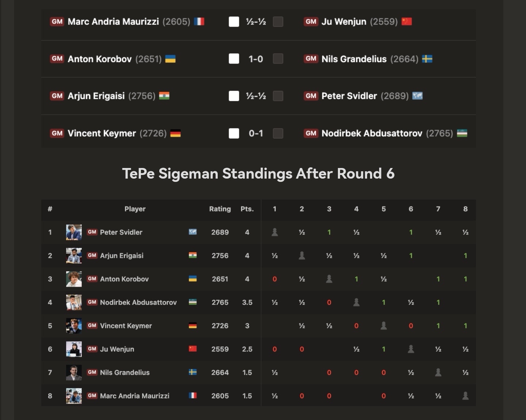
Task: Click the Sweden flag next to Nils Grandelius pairing
Action: tap(427, 59)
